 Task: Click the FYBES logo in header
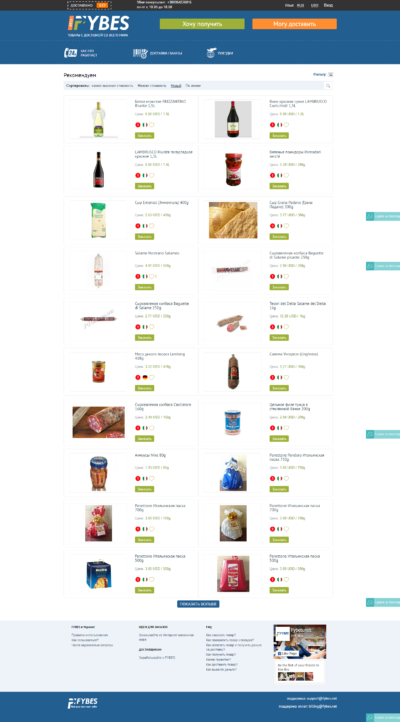pyautogui.click(x=99, y=24)
